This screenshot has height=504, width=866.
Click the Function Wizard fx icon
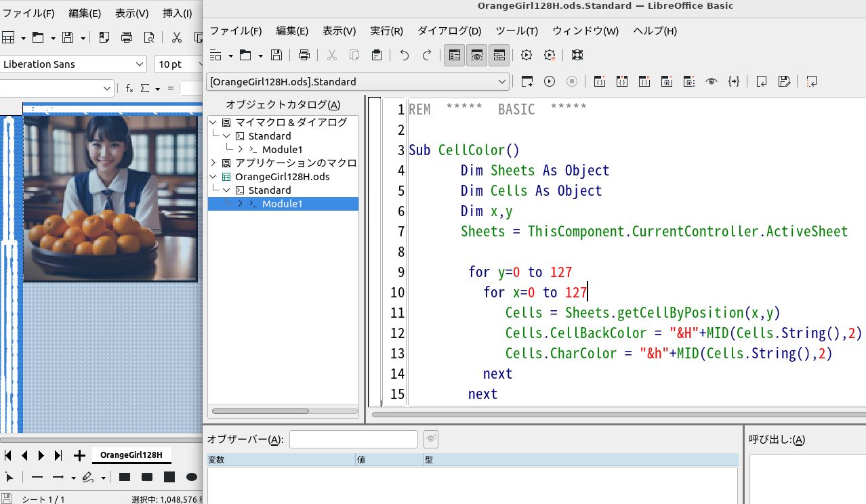pos(129,88)
